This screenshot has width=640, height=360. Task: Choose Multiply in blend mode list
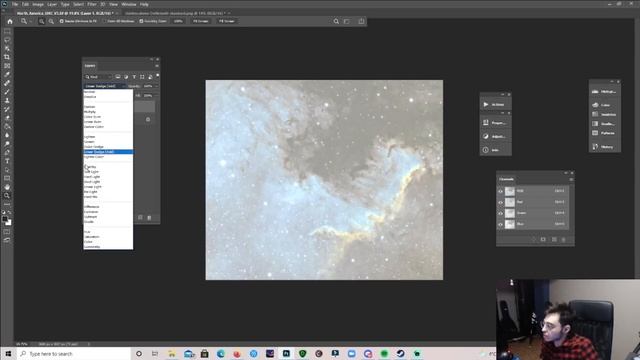click(90, 112)
